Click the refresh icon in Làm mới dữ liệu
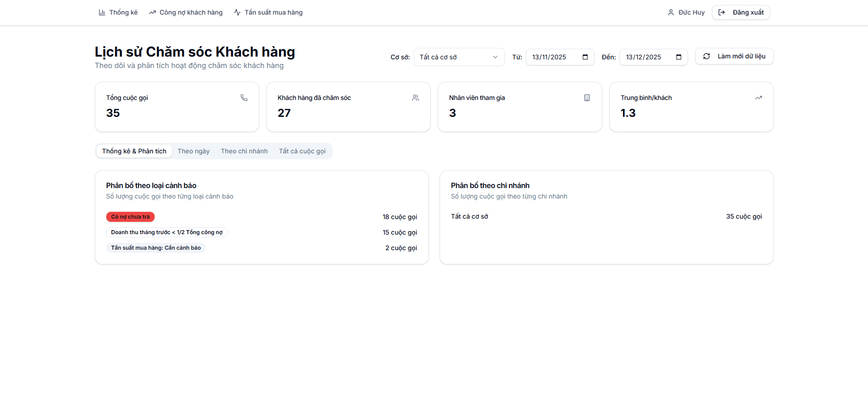Viewport: 868px width, 414px height. [x=707, y=56]
